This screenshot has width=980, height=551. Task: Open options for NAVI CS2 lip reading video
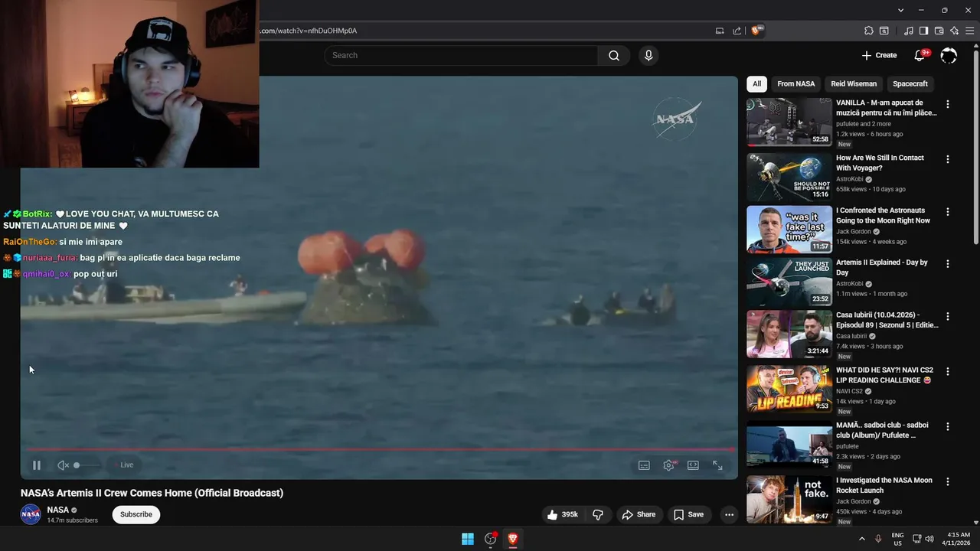[x=948, y=371]
